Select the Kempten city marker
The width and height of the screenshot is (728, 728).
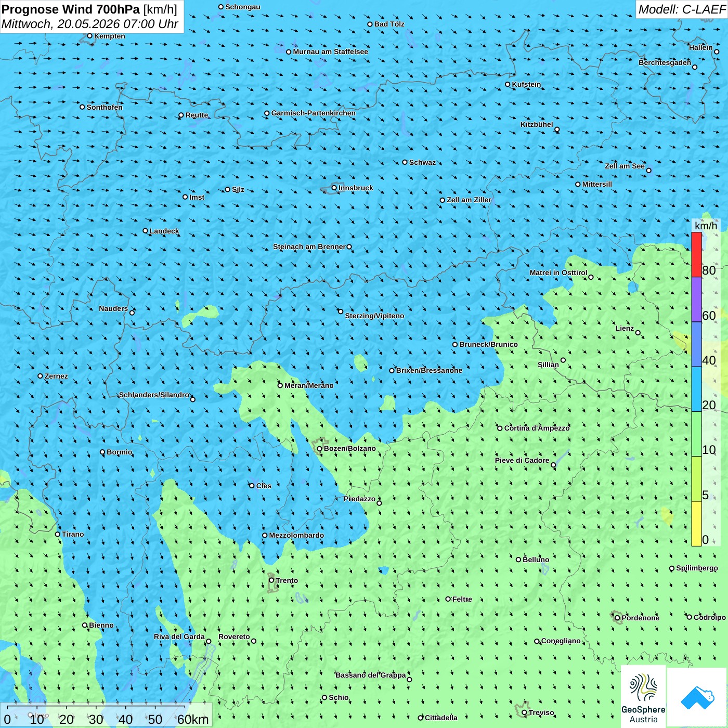click(89, 36)
